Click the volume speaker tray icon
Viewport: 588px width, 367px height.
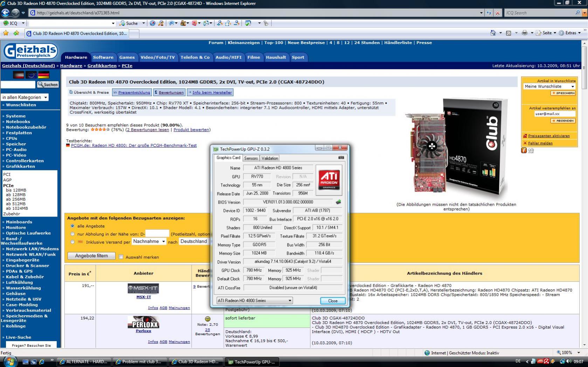click(x=569, y=361)
